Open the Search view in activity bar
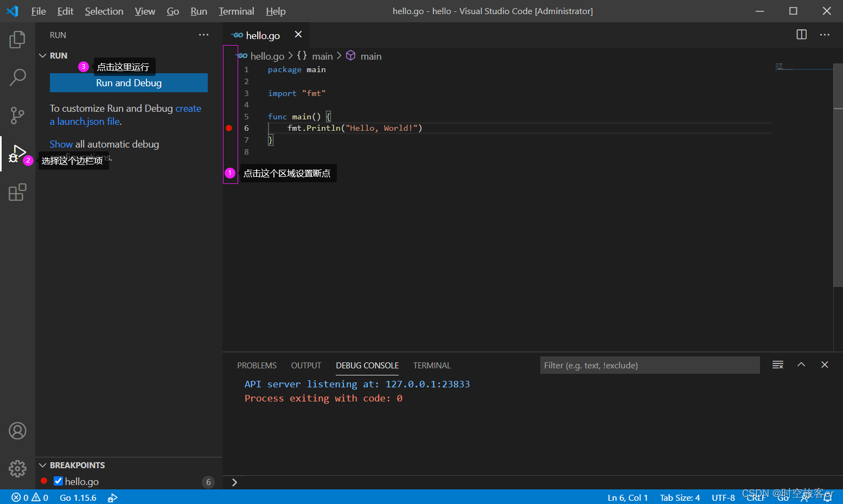843x504 pixels. click(x=17, y=78)
